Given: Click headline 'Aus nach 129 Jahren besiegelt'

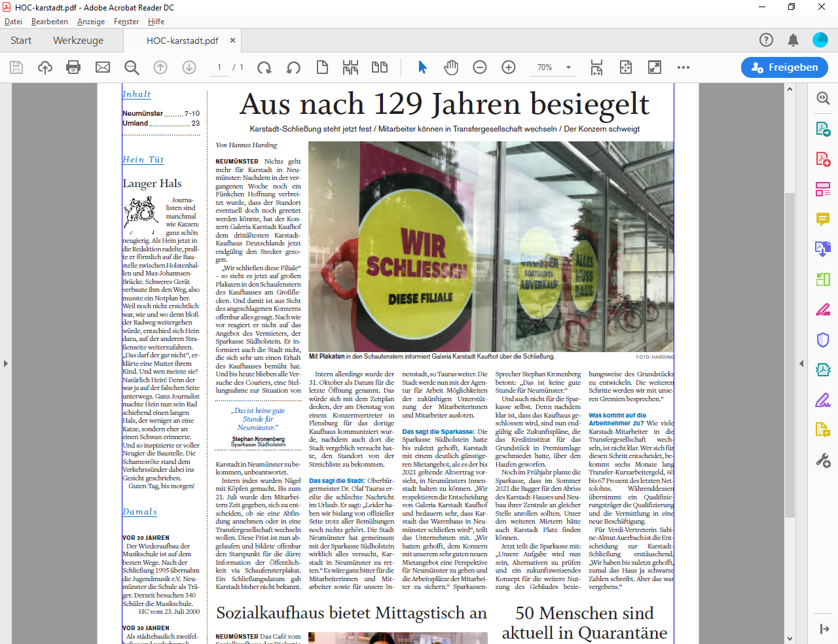Looking at the screenshot, I should click(445, 104).
